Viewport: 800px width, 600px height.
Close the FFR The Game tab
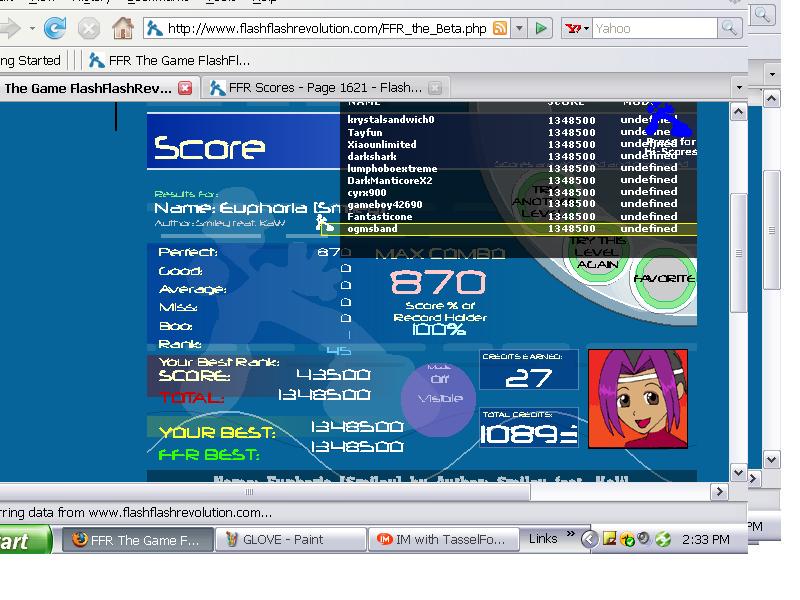point(185,88)
